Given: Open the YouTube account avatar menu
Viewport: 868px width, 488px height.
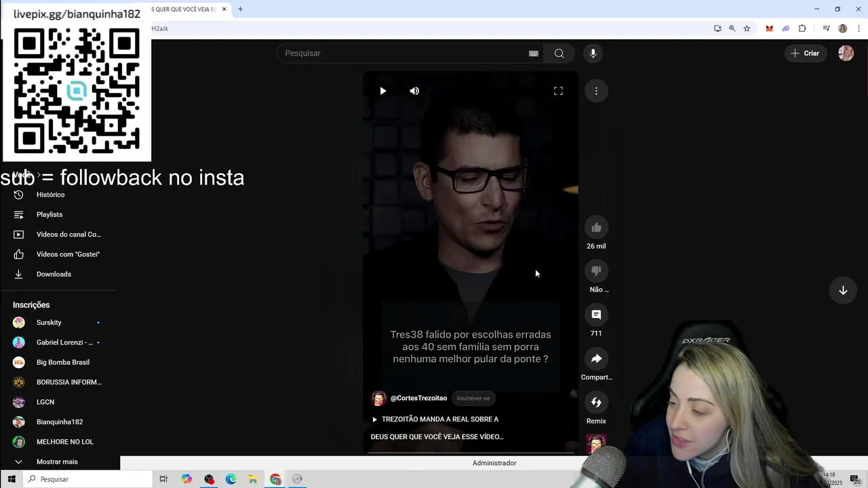Looking at the screenshot, I should 846,54.
